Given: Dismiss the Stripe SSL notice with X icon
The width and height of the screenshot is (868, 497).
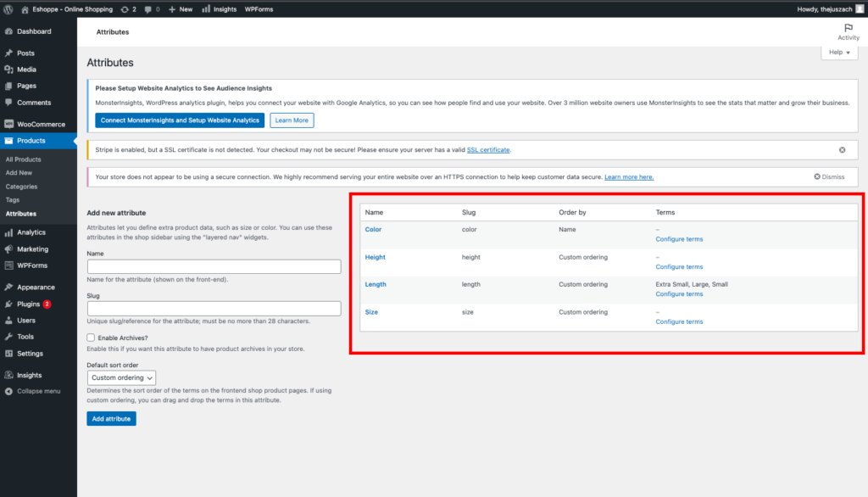Looking at the screenshot, I should tap(842, 150).
